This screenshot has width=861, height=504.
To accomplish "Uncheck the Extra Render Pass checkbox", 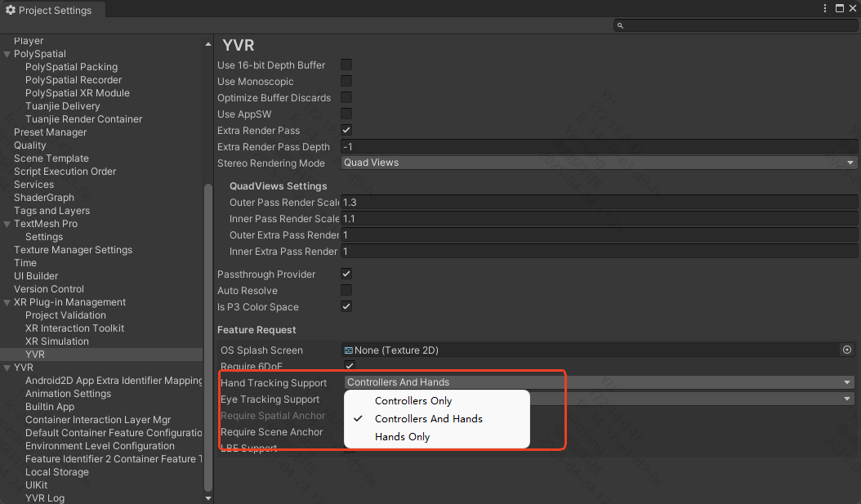I will 346,131.
